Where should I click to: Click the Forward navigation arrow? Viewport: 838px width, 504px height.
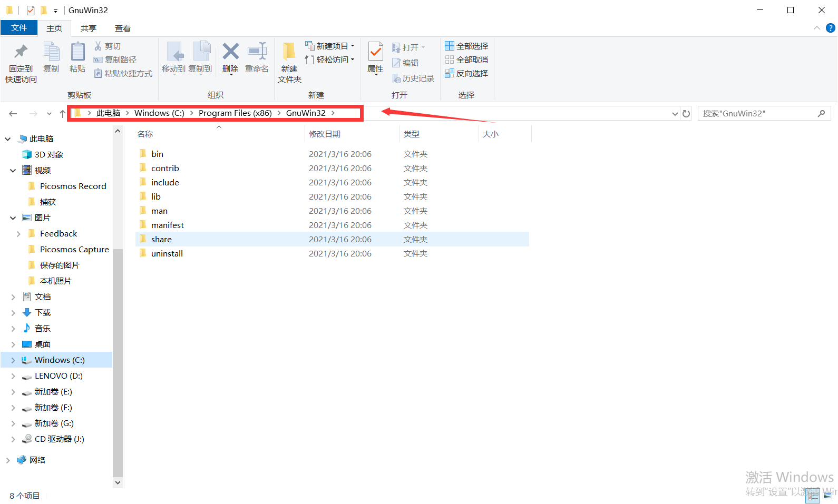[33, 114]
